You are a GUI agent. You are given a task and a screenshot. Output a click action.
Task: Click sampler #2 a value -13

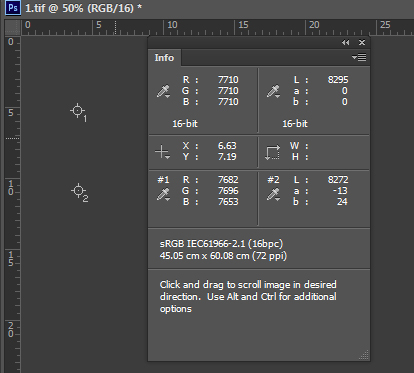pos(340,191)
